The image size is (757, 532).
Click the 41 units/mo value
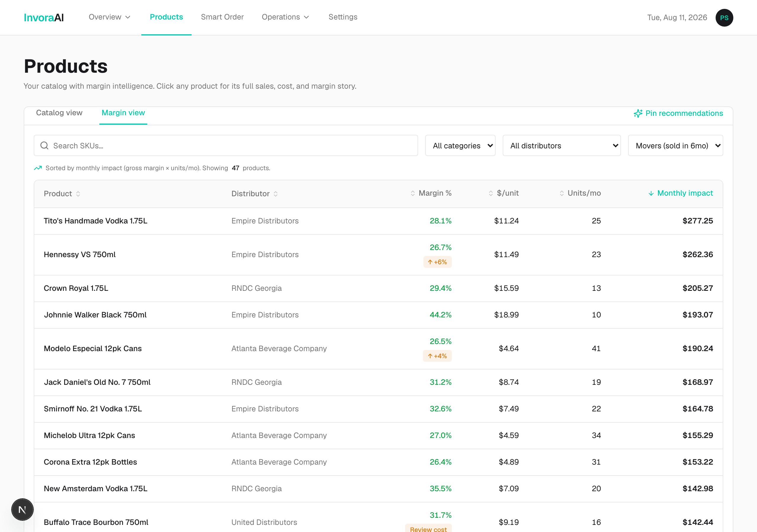[596, 348]
